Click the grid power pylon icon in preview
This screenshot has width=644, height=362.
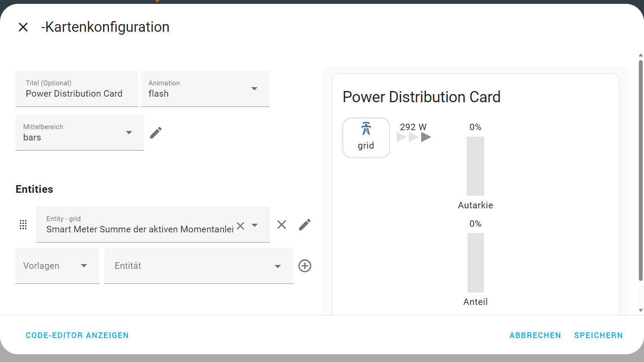[x=366, y=128]
